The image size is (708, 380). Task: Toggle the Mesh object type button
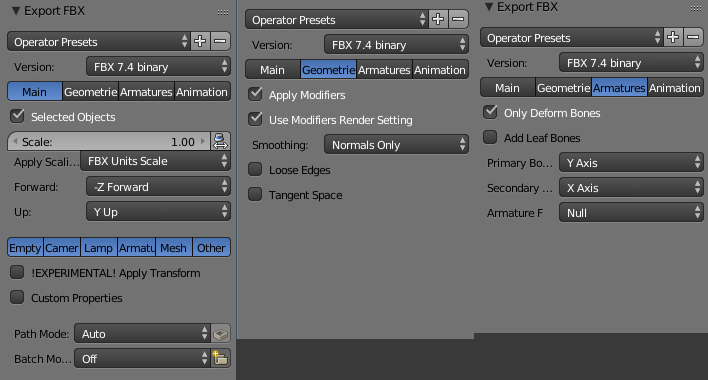click(173, 248)
